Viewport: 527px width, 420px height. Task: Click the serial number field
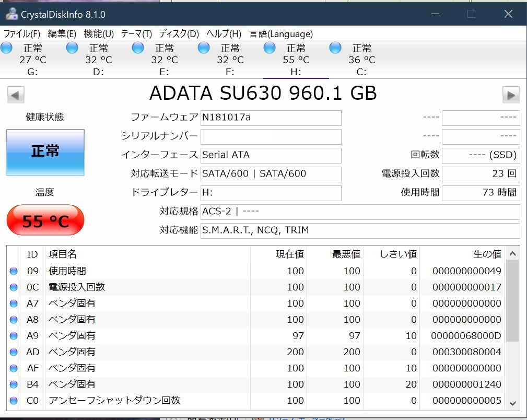271,137
